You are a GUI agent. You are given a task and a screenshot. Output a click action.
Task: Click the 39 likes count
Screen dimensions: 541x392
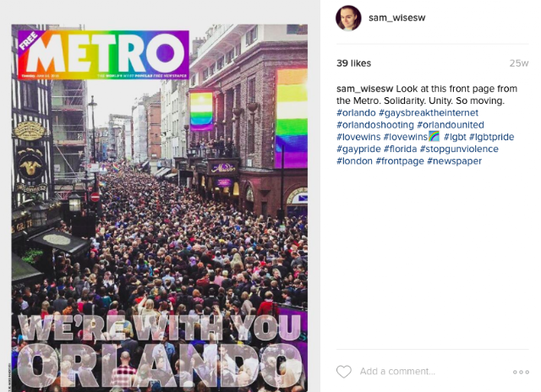pos(353,63)
